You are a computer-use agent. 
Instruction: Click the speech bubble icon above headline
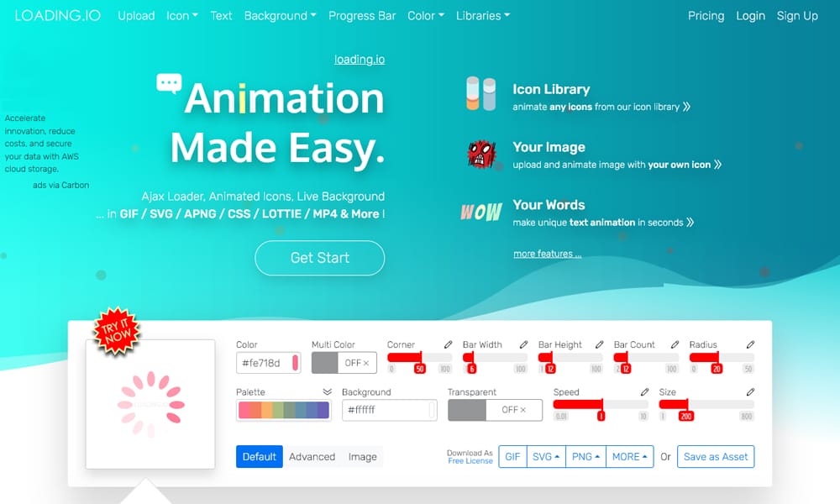click(x=168, y=84)
